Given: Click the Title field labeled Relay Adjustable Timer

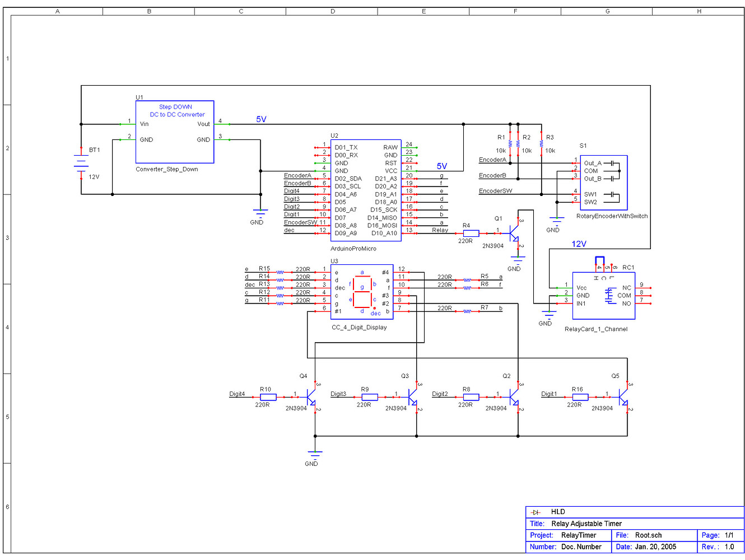Looking at the screenshot, I should point(586,523).
